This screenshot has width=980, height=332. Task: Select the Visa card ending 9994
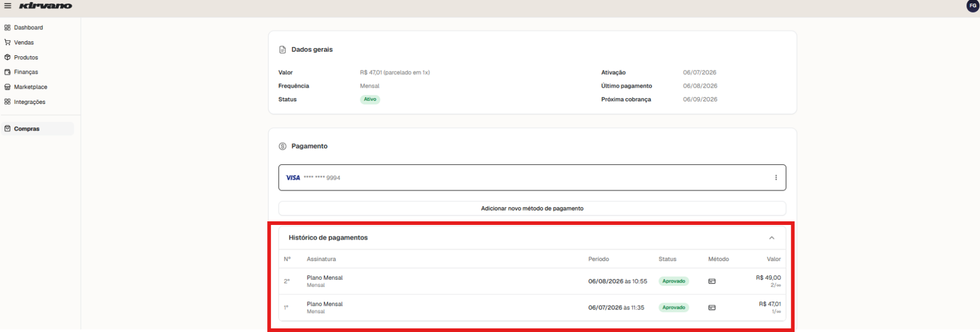(x=532, y=177)
